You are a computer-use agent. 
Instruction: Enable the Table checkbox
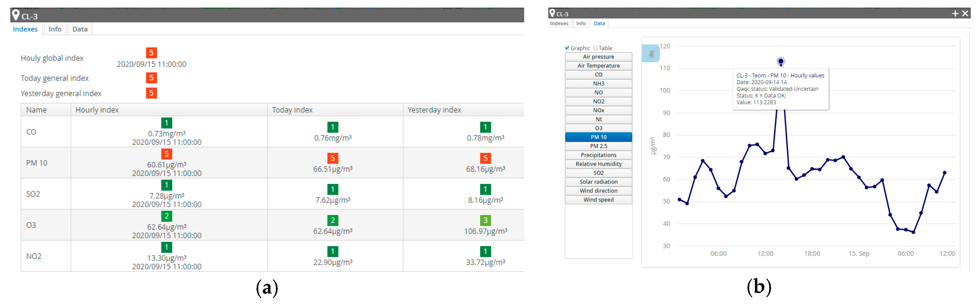(596, 48)
